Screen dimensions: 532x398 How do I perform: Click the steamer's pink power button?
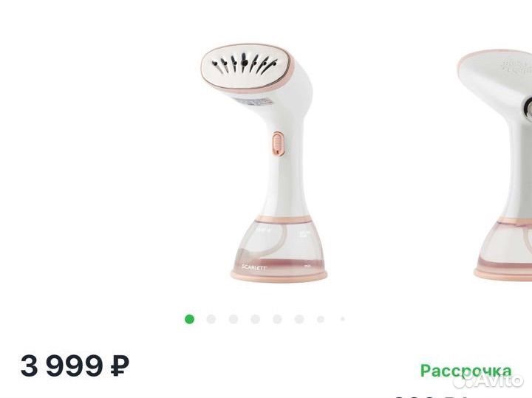tap(279, 144)
